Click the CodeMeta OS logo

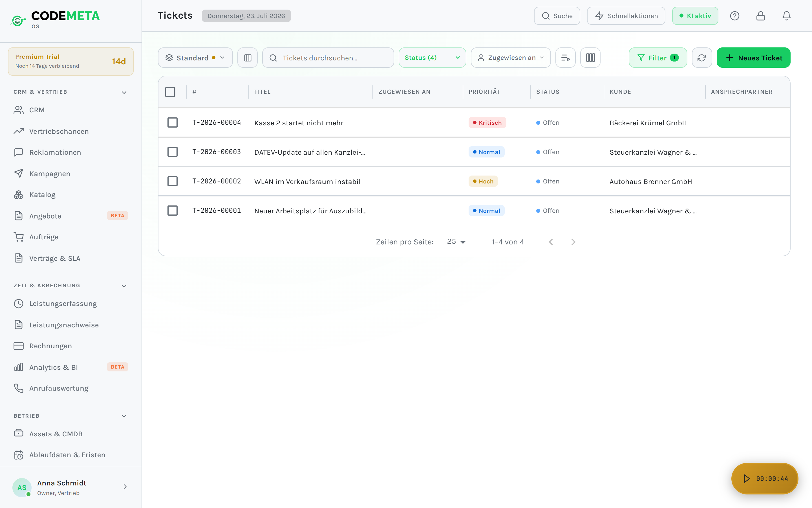(x=55, y=19)
